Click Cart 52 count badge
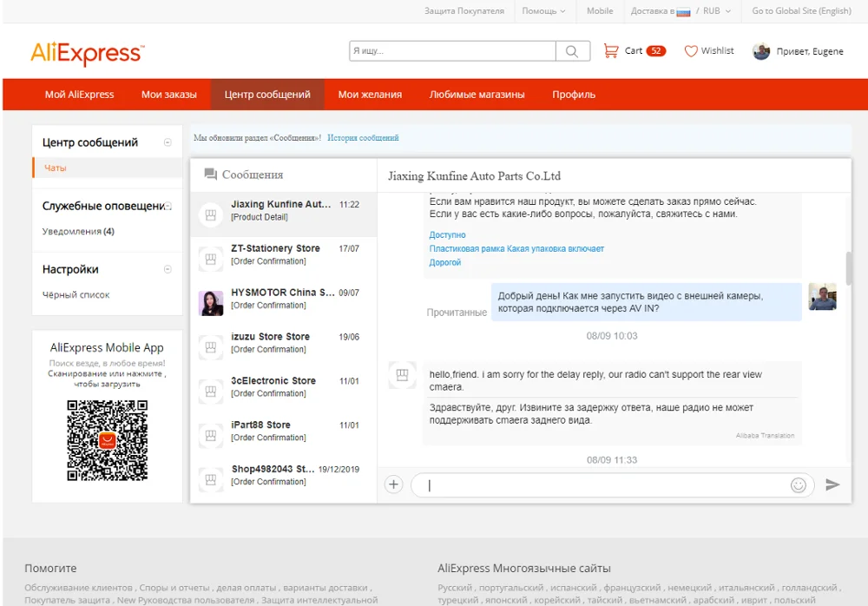The width and height of the screenshot is (868, 606). [656, 51]
